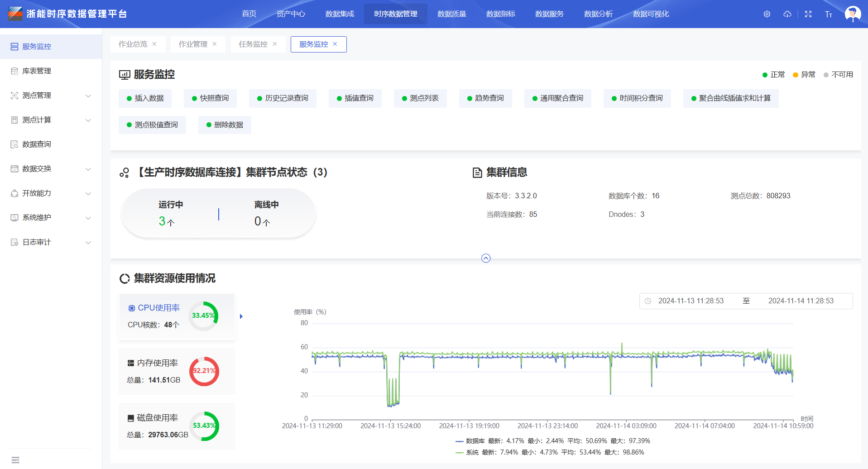Click the 开放能力 sidebar icon
Viewport: 868px width, 469px height.
click(14, 193)
